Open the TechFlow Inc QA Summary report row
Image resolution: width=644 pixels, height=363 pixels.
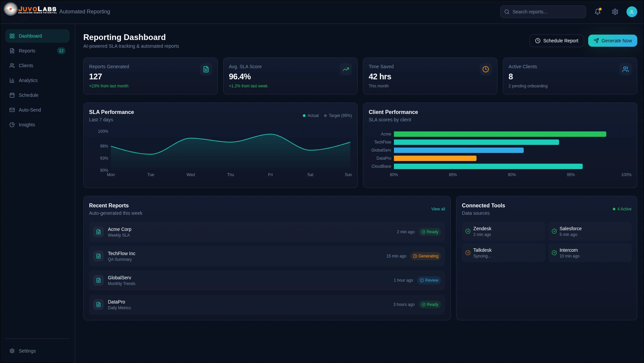click(x=235, y=256)
